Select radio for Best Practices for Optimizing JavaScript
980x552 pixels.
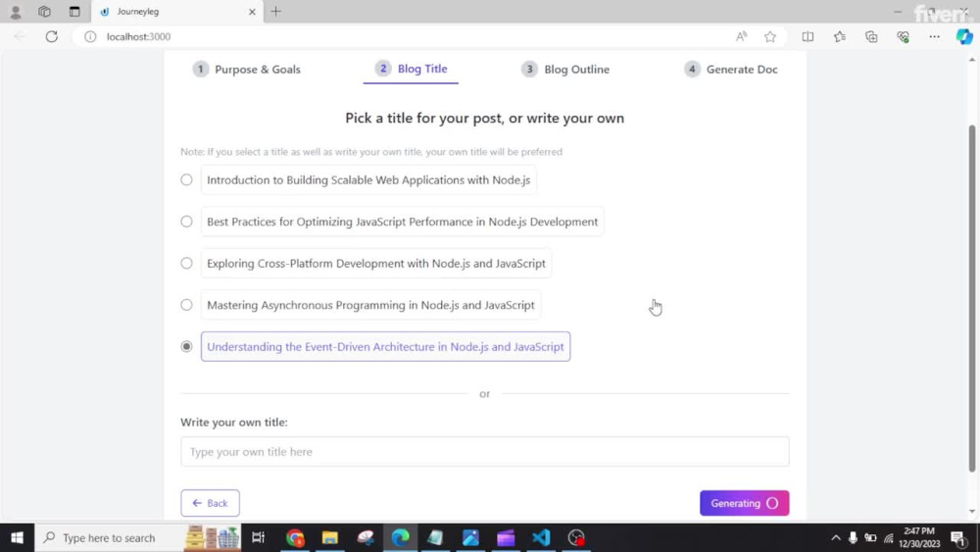[186, 222]
